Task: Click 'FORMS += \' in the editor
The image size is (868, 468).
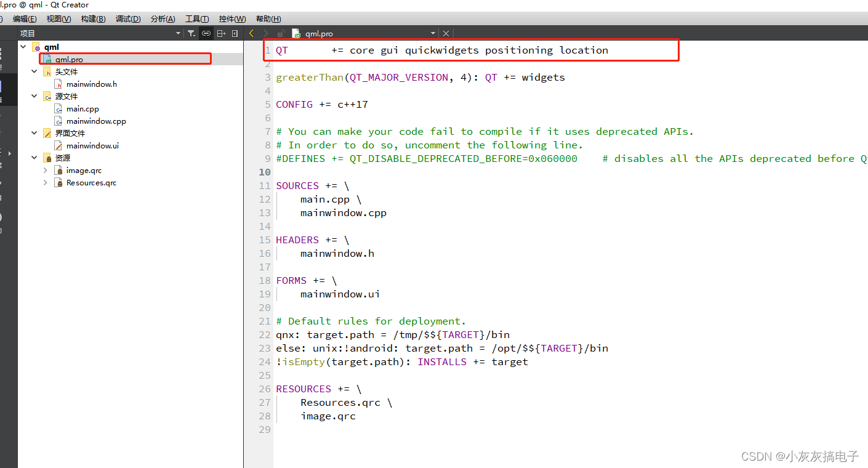Action: pos(307,281)
